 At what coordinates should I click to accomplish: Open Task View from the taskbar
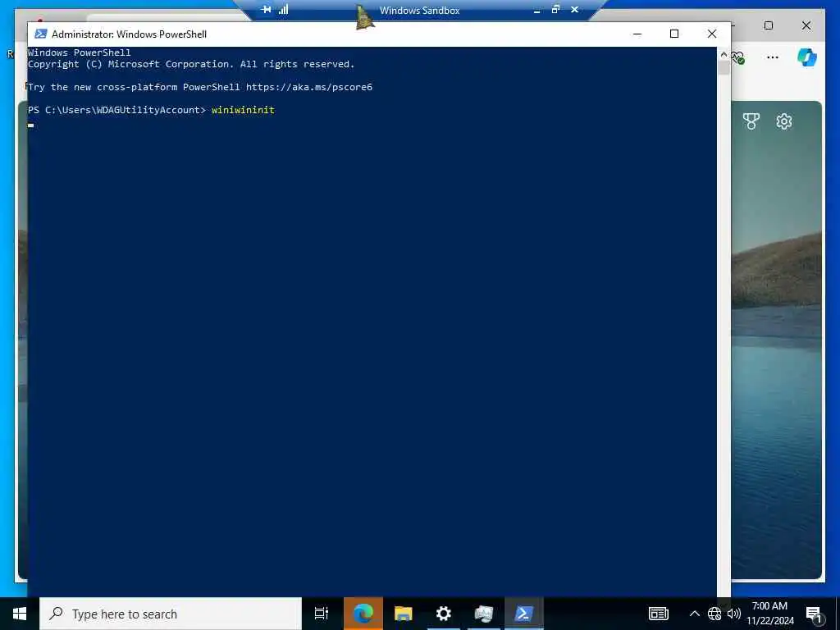point(322,614)
